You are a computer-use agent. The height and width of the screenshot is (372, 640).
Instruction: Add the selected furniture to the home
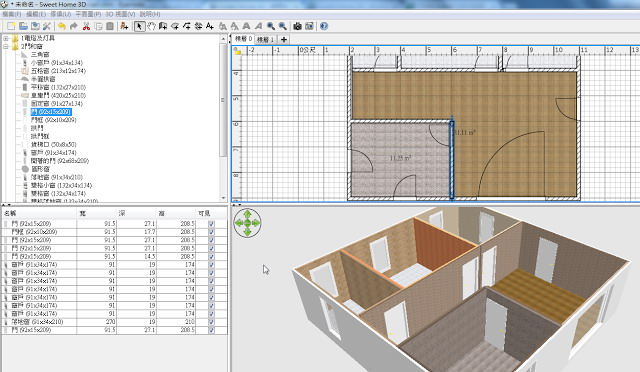click(124, 26)
